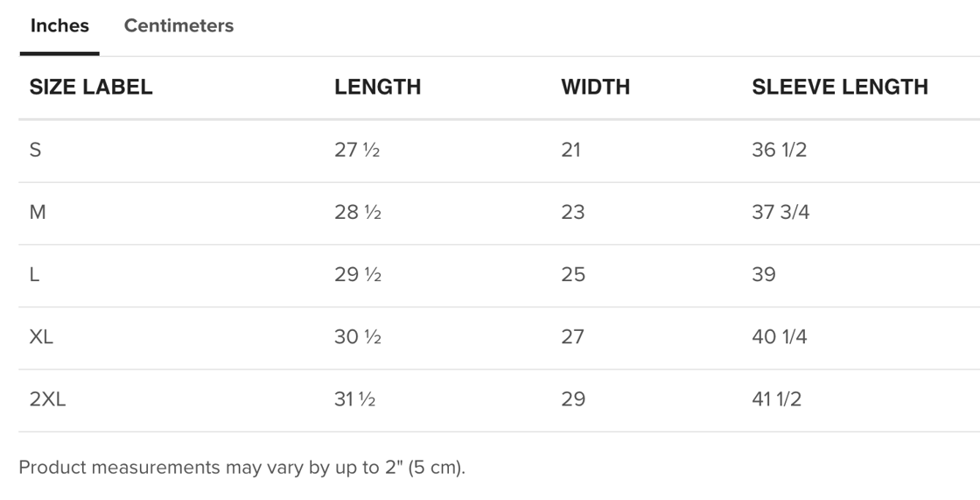Click the WIDTH column header
This screenshot has width=980, height=500.
[595, 87]
